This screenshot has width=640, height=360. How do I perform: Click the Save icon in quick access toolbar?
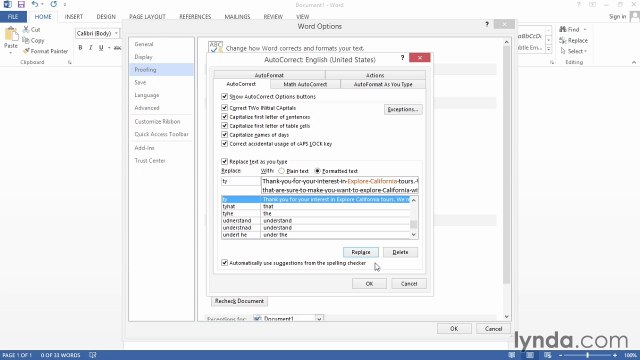(21, 5)
